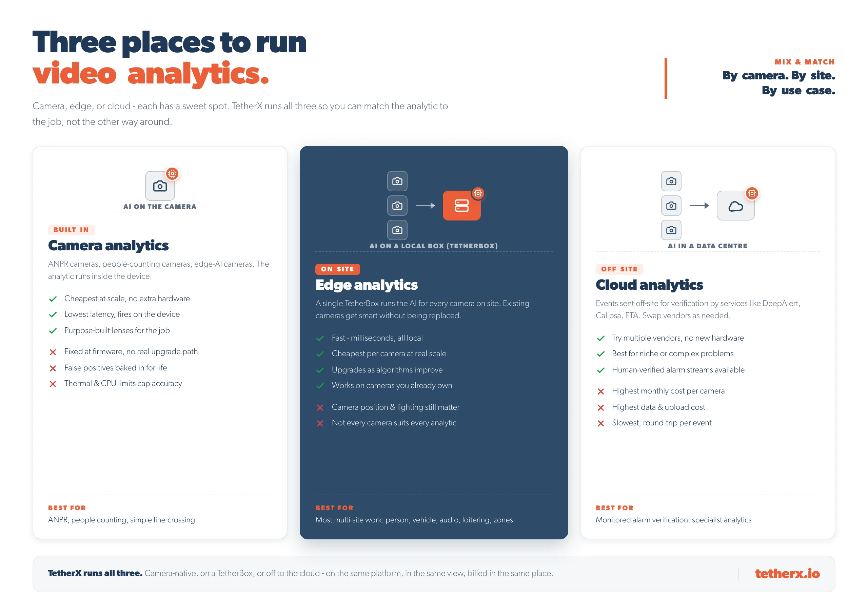Click the checkmark beside Cheapest at scale
This screenshot has width=868, height=614.
point(53,299)
